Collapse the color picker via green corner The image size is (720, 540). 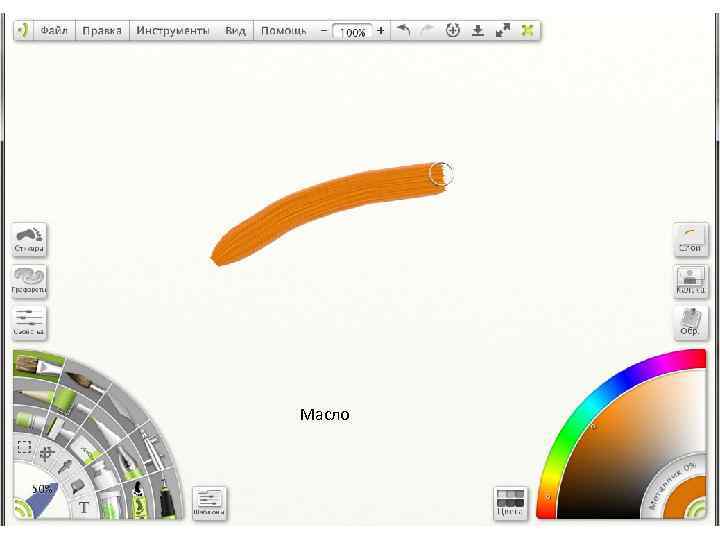pyautogui.click(x=698, y=511)
